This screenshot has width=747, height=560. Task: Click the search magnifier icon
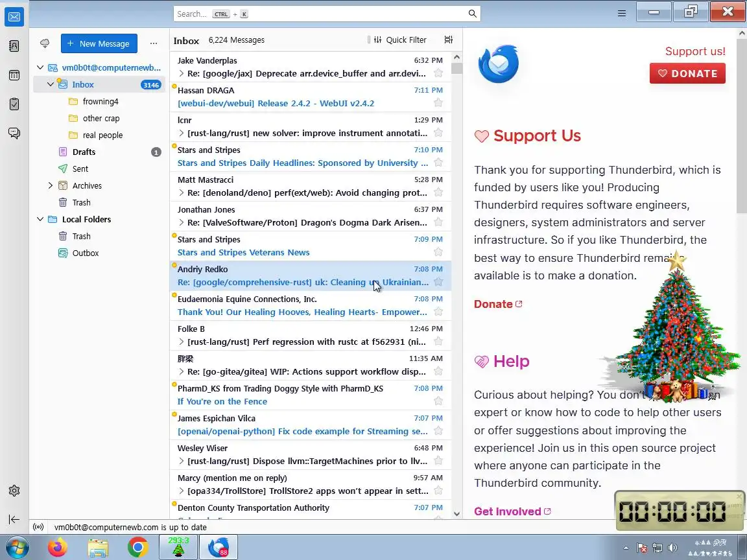click(472, 14)
